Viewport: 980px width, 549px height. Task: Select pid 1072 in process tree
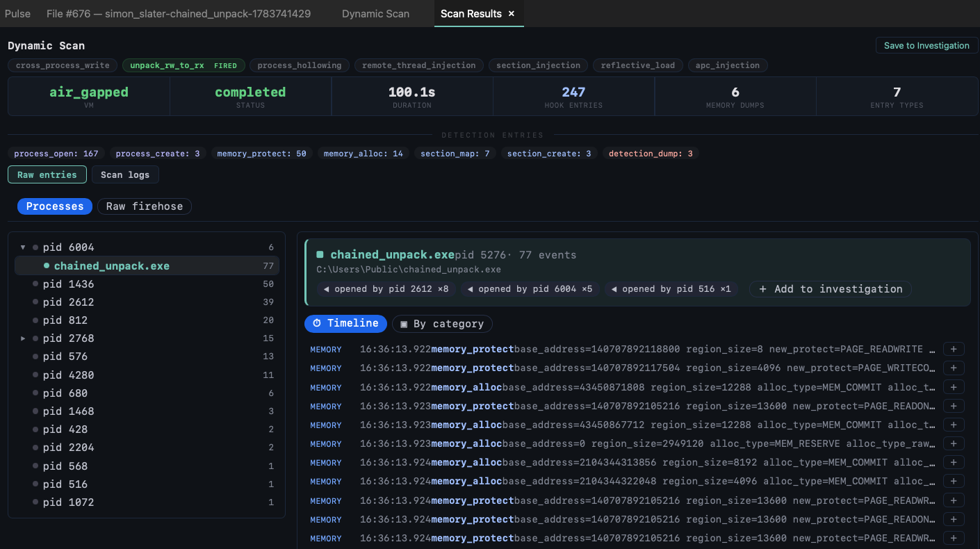(x=147, y=502)
